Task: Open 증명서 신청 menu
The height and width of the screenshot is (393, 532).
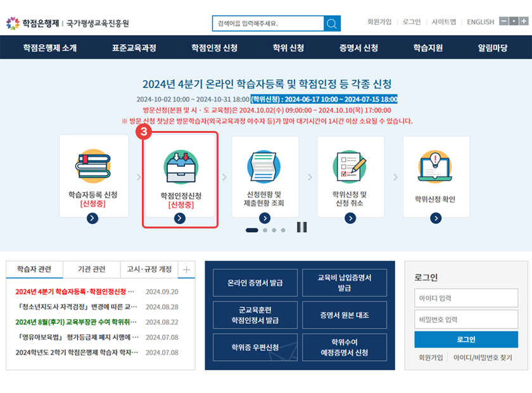Action: click(358, 48)
